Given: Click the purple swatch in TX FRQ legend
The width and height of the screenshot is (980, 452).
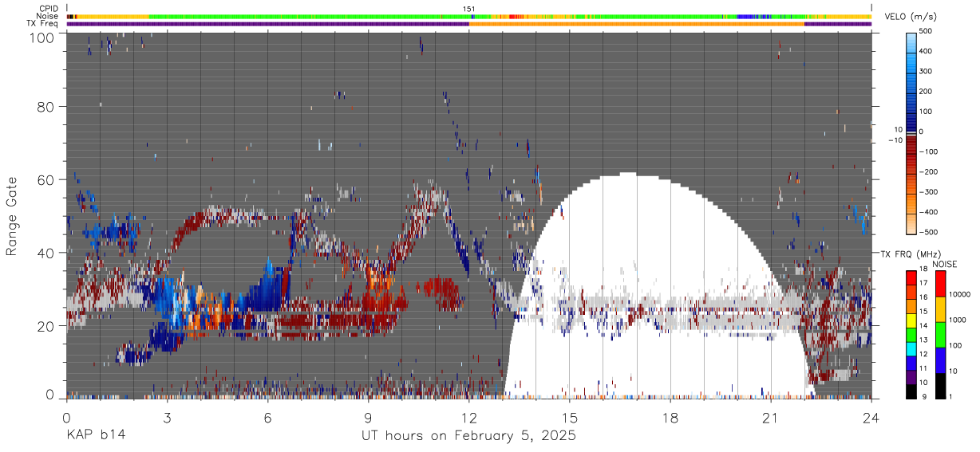Looking at the screenshot, I should coord(911,376).
